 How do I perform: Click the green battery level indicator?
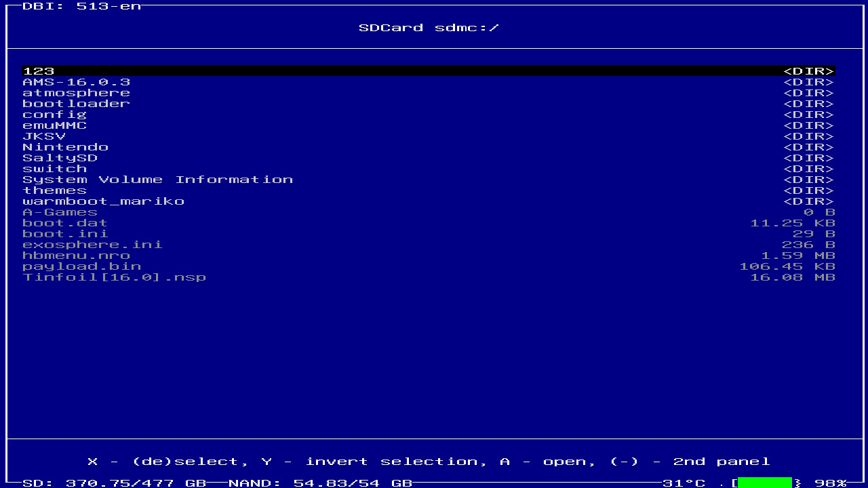point(764,483)
